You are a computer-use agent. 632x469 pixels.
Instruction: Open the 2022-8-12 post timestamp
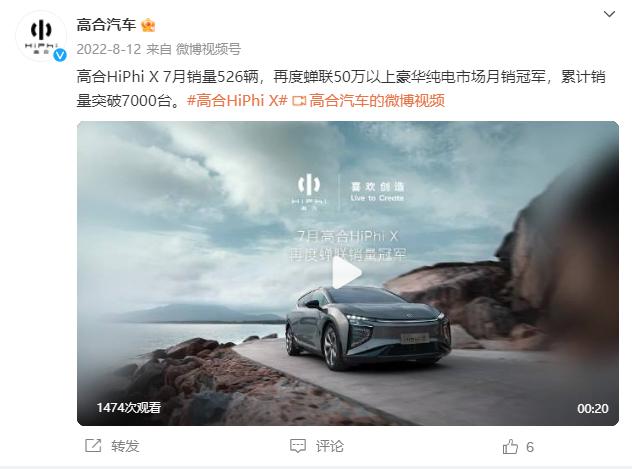[x=108, y=49]
